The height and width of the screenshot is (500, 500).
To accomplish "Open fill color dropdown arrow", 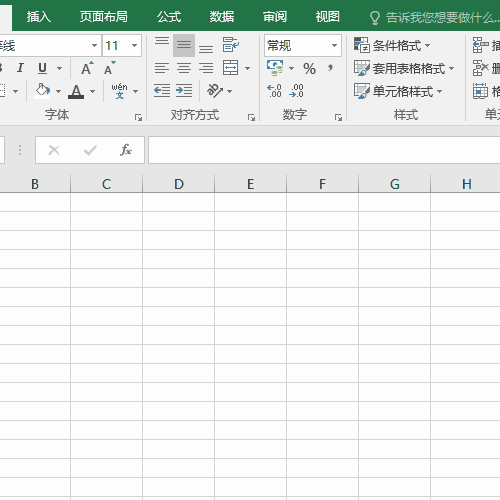I will coord(58,91).
